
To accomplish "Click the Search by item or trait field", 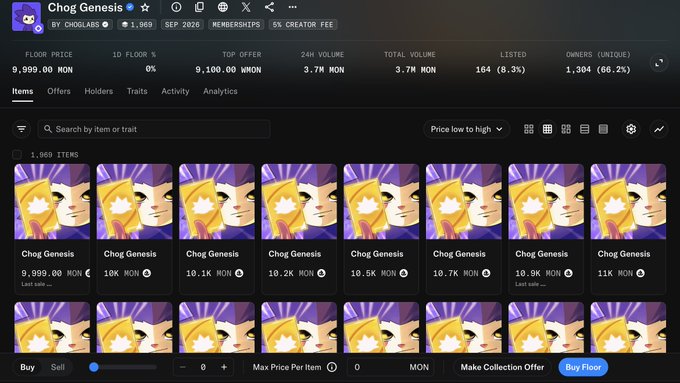I will tap(154, 129).
